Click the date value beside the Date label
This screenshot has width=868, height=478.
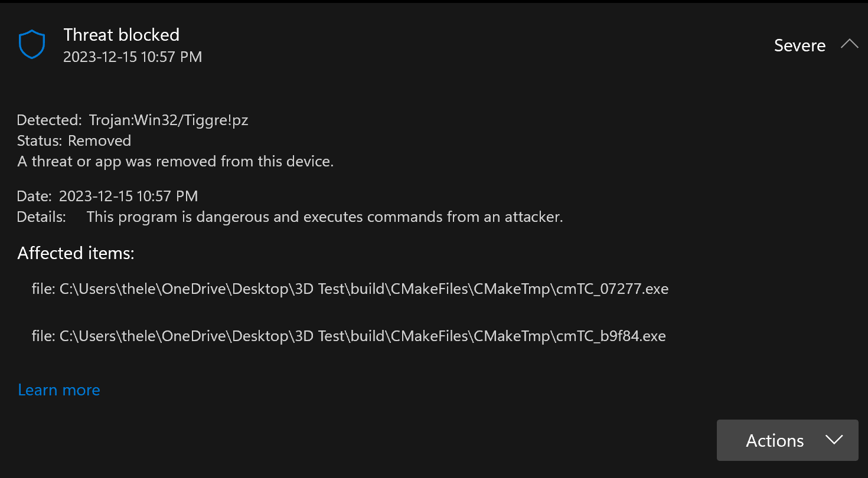click(x=128, y=196)
